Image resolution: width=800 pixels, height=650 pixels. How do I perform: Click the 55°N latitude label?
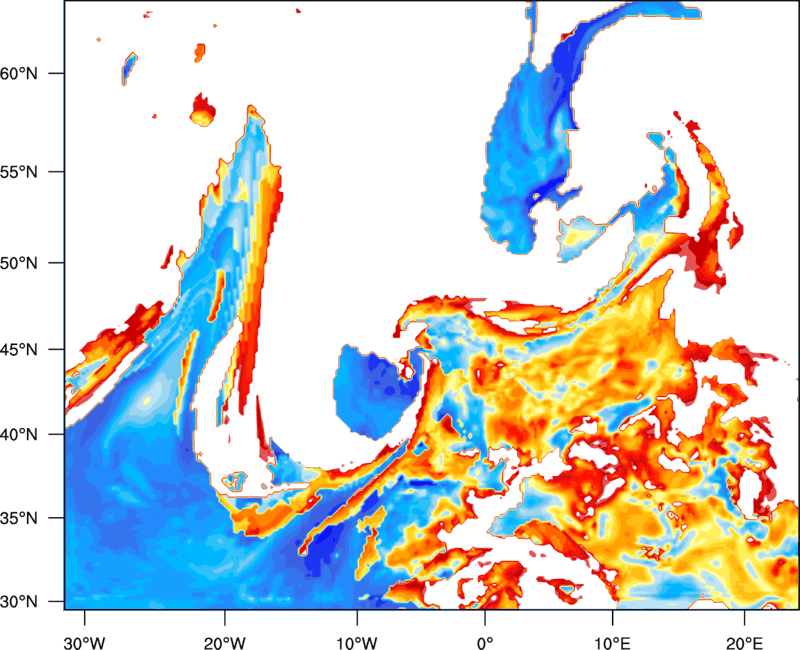coord(19,172)
